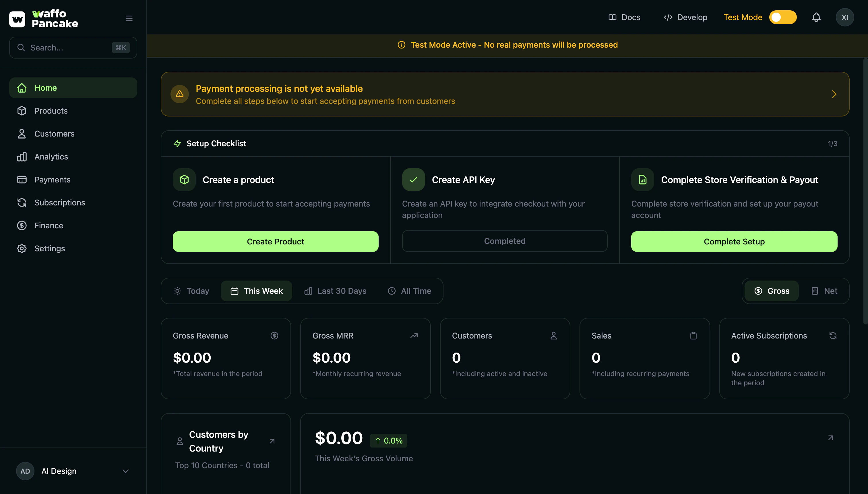Open Finance in the sidebar

[49, 225]
